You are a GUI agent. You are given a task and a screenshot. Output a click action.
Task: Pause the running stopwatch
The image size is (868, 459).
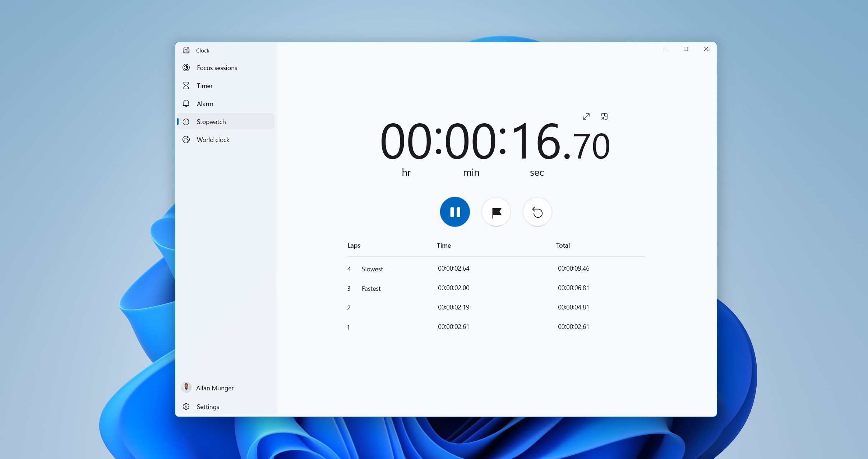click(x=454, y=212)
